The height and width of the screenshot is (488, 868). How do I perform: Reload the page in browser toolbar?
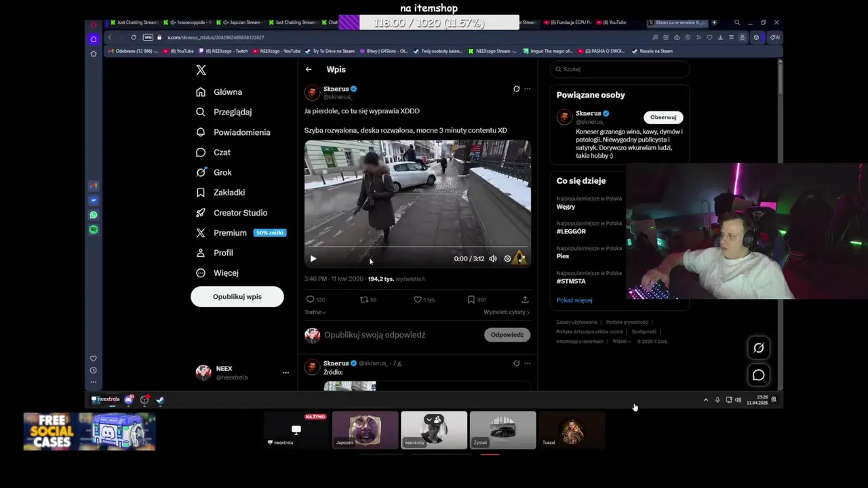pyautogui.click(x=134, y=37)
